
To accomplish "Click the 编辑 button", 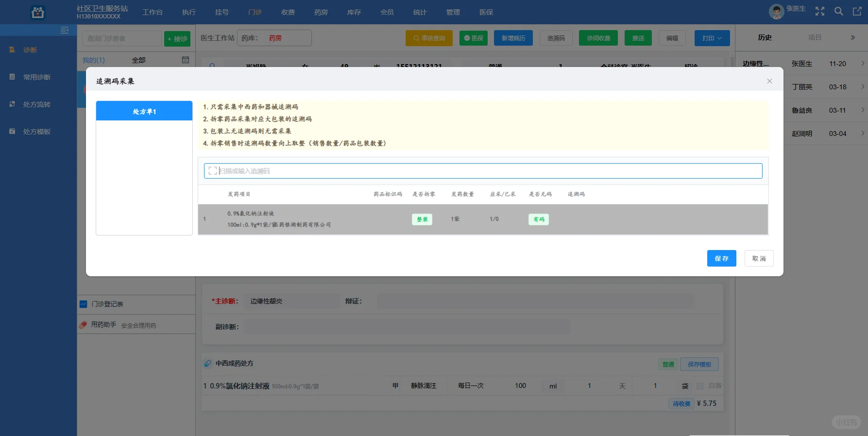I will tap(672, 38).
